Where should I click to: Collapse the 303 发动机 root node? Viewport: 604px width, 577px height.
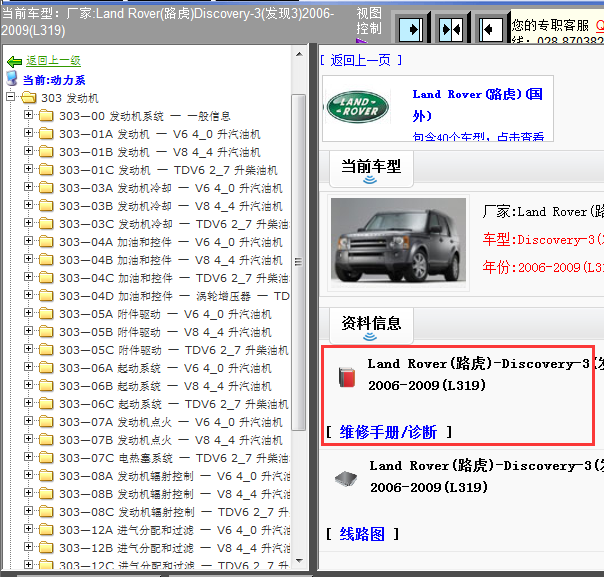tap(10, 97)
